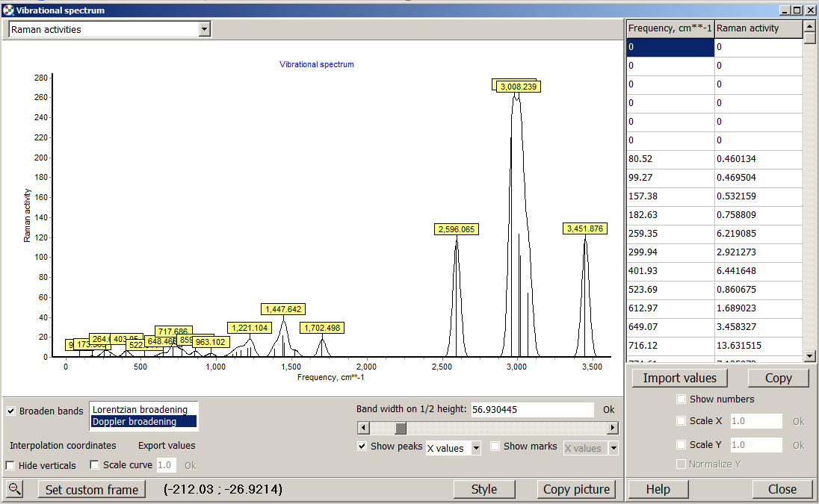Click the slider's left scroll arrow
The height and width of the screenshot is (504, 819).
point(363,428)
